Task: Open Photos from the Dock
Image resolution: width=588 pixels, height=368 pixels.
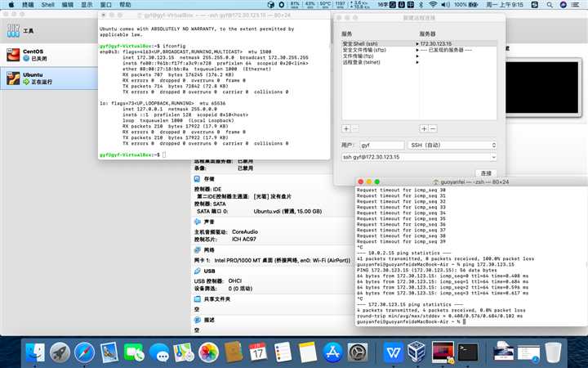Action: click(x=208, y=353)
